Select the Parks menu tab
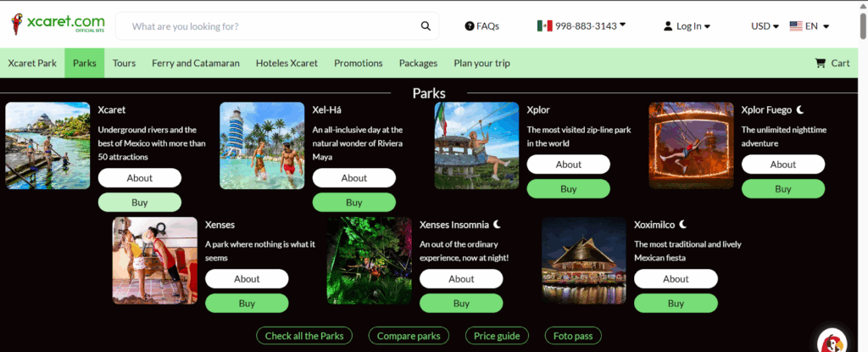Image resolution: width=868 pixels, height=352 pixels. click(x=85, y=64)
